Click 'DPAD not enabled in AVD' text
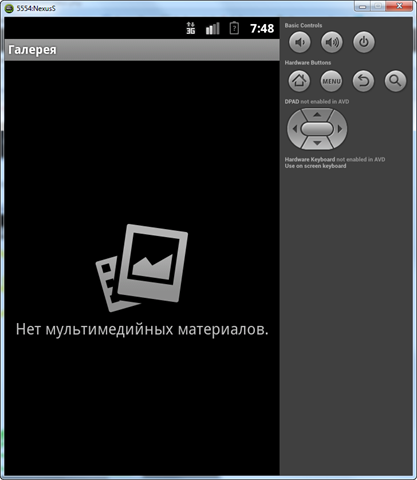The width and height of the screenshot is (417, 480). point(317,102)
